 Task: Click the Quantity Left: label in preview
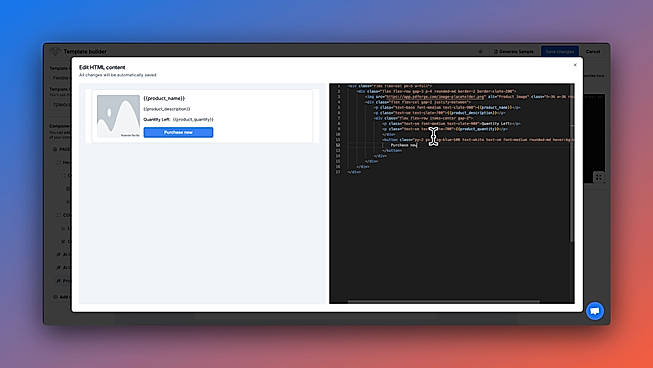[157, 119]
